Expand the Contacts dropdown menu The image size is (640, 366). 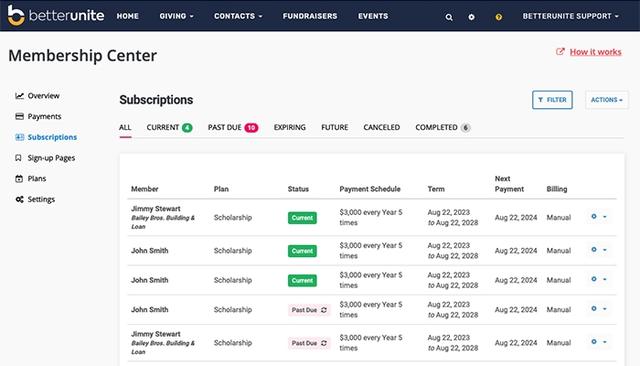pyautogui.click(x=238, y=16)
